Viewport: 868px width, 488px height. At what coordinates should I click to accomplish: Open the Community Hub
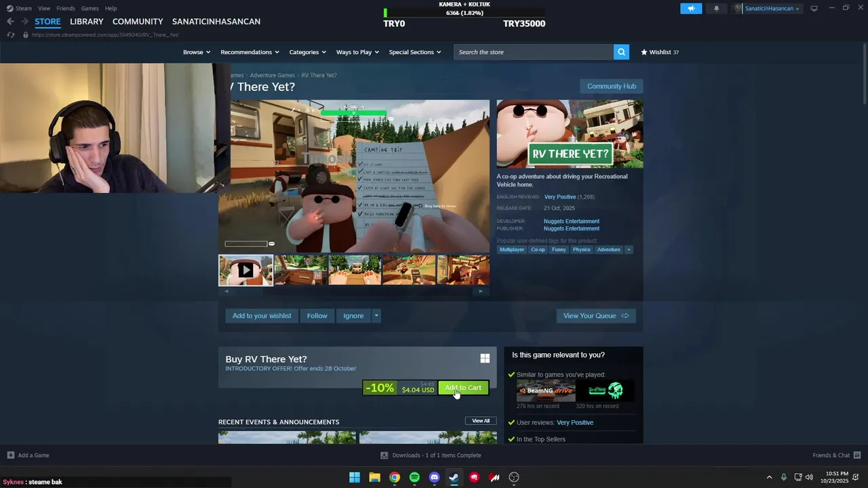click(x=612, y=86)
